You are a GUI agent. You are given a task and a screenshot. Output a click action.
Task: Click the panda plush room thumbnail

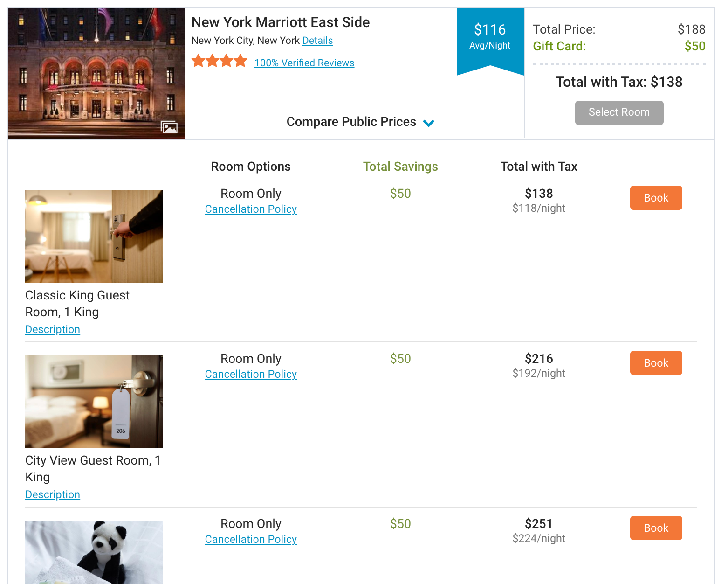point(94,552)
